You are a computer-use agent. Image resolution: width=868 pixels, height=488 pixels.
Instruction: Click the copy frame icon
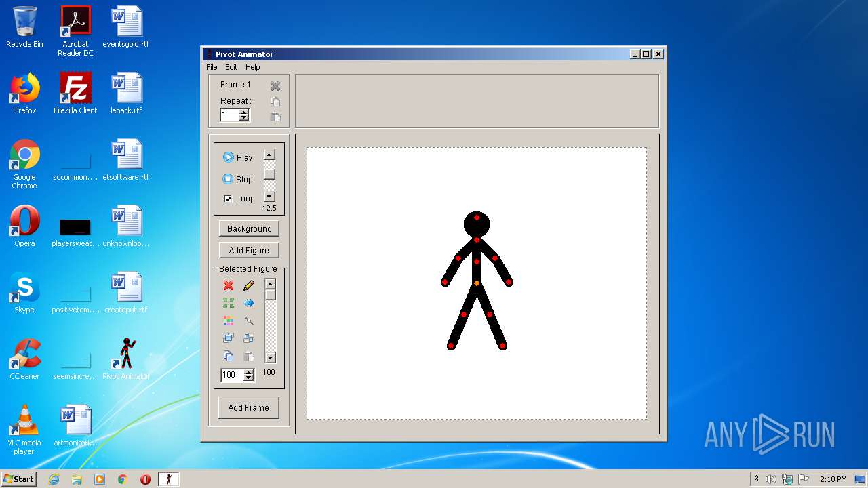[275, 101]
